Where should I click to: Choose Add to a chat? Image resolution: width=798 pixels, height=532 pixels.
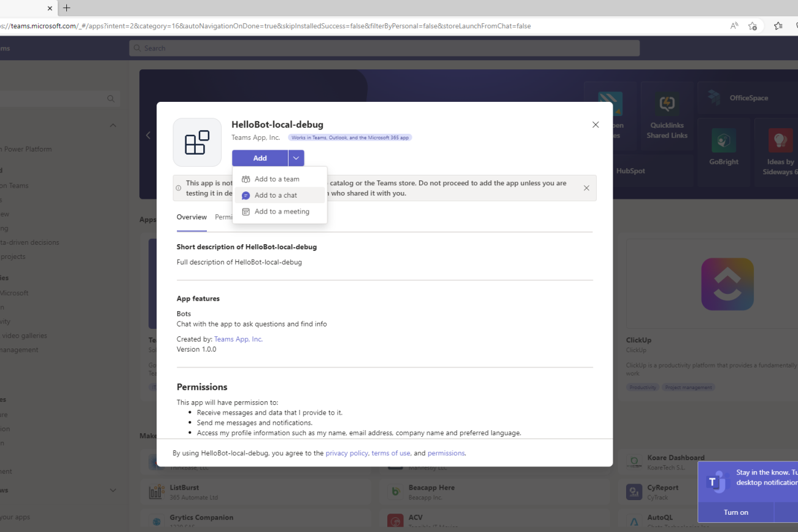pos(279,195)
